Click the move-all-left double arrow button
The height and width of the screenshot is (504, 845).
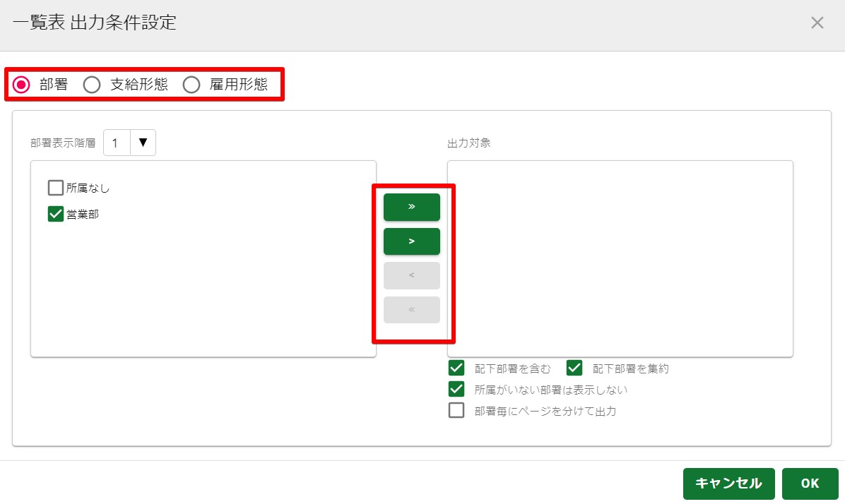pyautogui.click(x=412, y=310)
